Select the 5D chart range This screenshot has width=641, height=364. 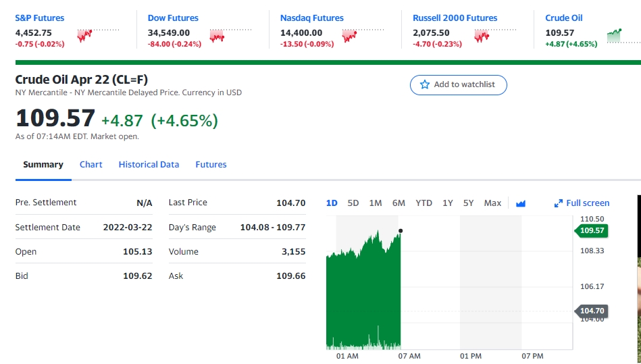[x=353, y=203]
